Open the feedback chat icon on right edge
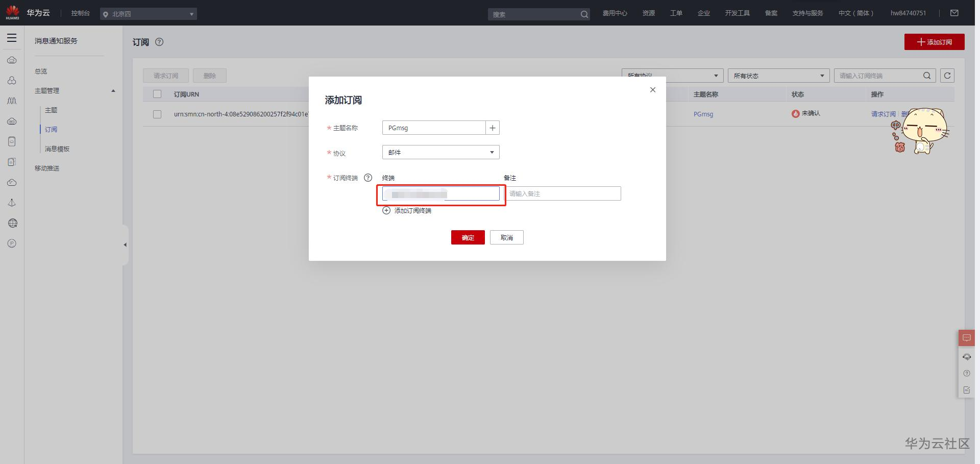 tap(967, 338)
